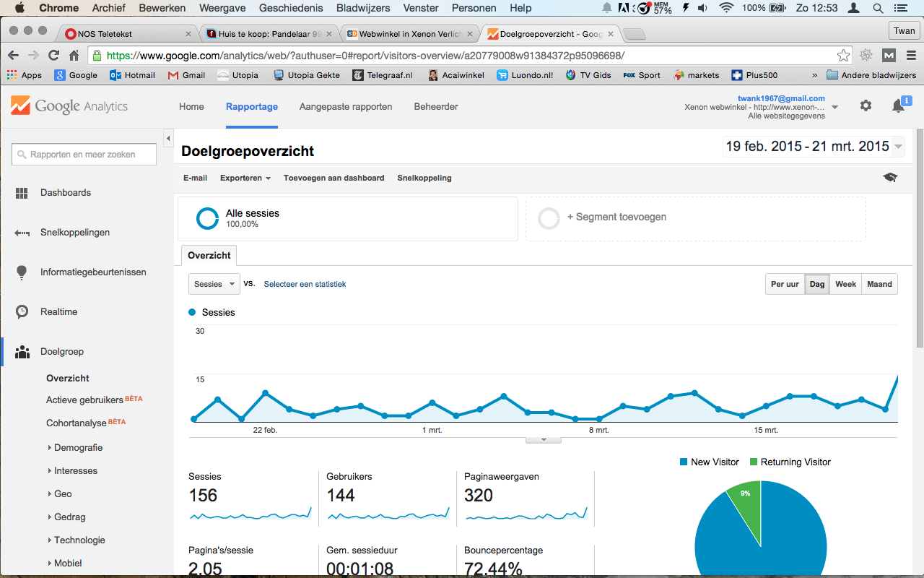Open the Geschiedenis menu

291,8
